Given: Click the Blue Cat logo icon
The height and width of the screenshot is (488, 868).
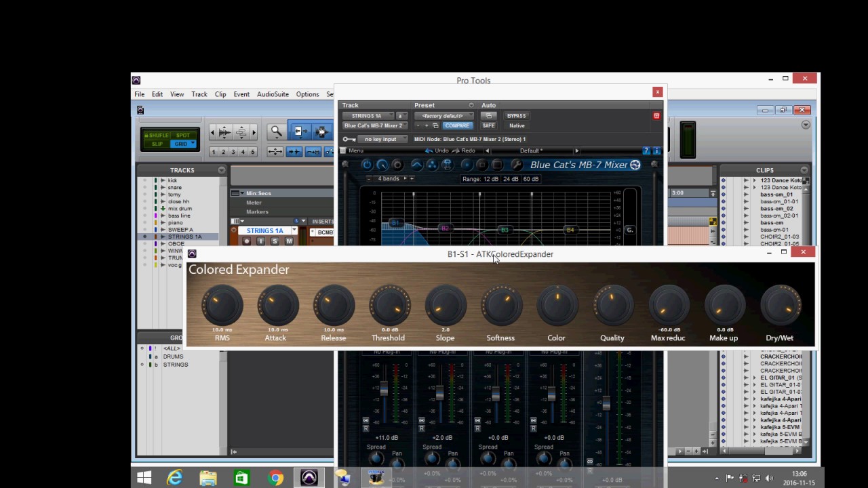Looking at the screenshot, I should (635, 165).
